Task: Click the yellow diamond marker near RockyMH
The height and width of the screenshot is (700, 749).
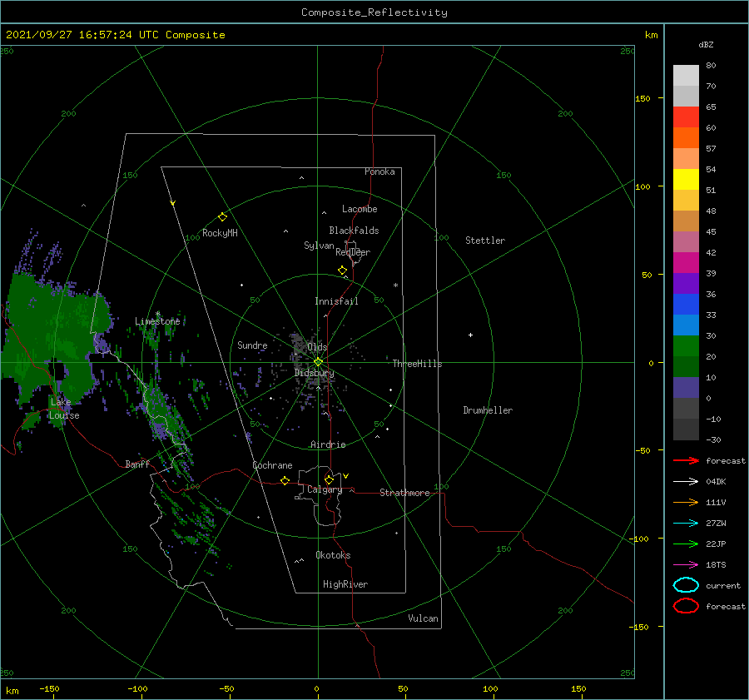Action: click(x=222, y=217)
